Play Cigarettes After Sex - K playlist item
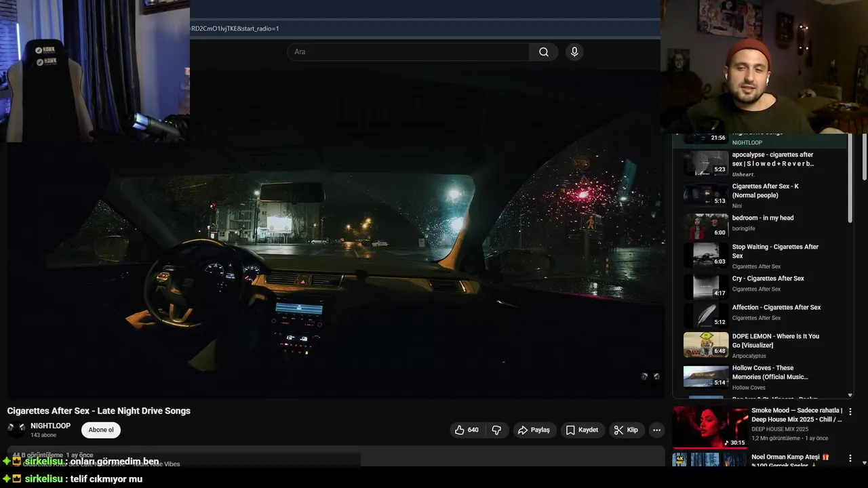This screenshot has width=868, height=488. (x=766, y=190)
